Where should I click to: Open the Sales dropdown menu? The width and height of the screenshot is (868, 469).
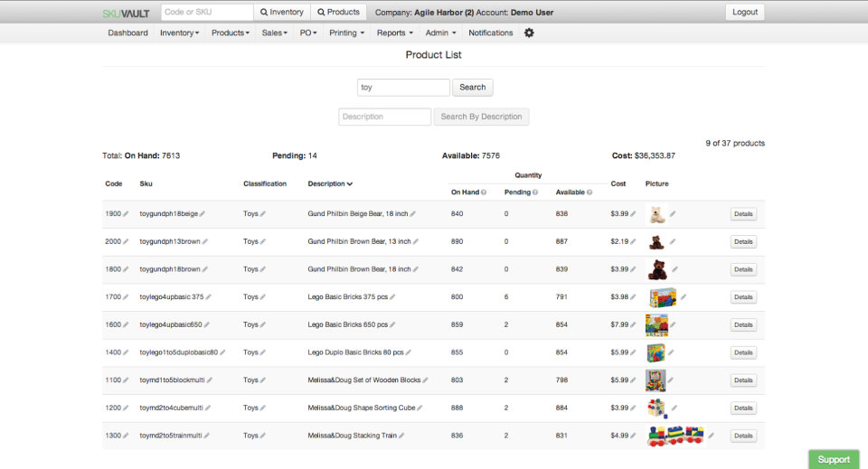point(275,33)
